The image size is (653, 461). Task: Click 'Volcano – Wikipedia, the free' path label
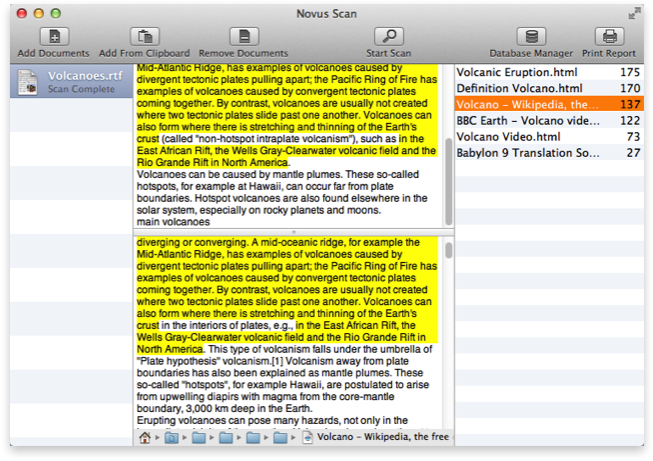coord(383,437)
